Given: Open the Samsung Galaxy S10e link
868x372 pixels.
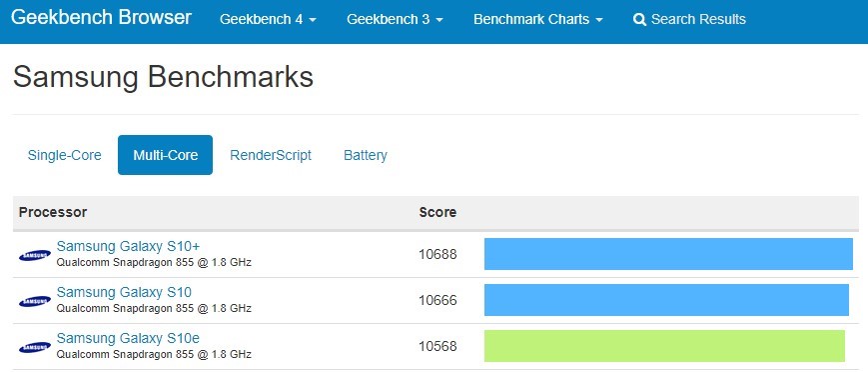Looking at the screenshot, I should pos(128,338).
